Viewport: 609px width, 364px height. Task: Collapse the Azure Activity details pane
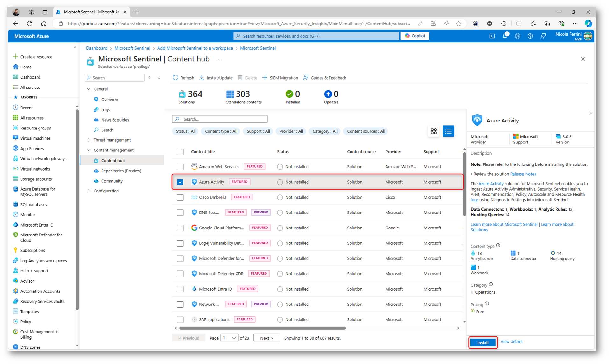click(590, 113)
